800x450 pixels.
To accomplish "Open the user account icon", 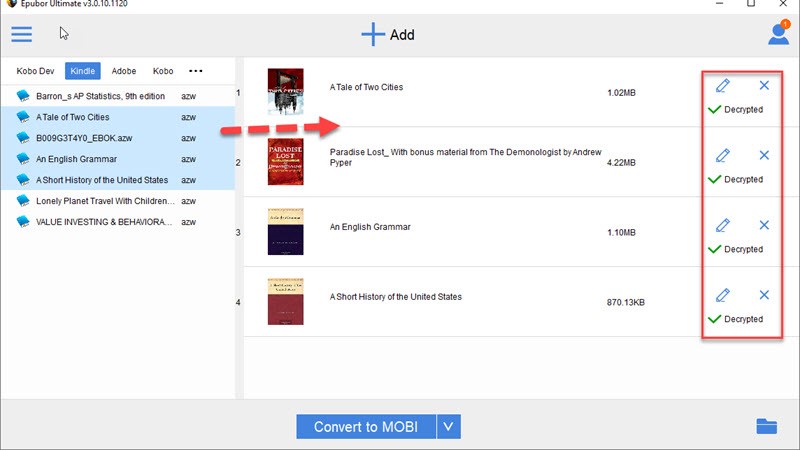I will (779, 33).
